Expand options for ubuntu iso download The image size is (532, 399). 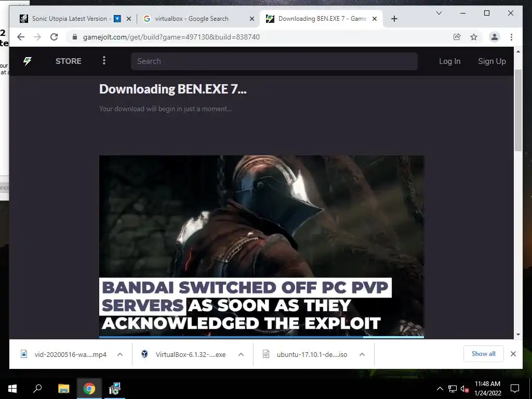point(362,354)
